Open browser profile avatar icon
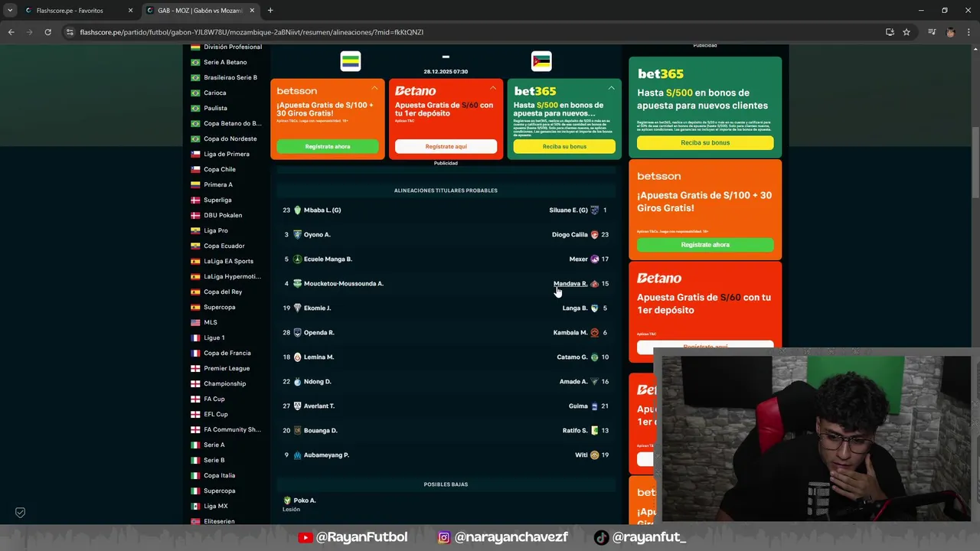 coord(951,32)
